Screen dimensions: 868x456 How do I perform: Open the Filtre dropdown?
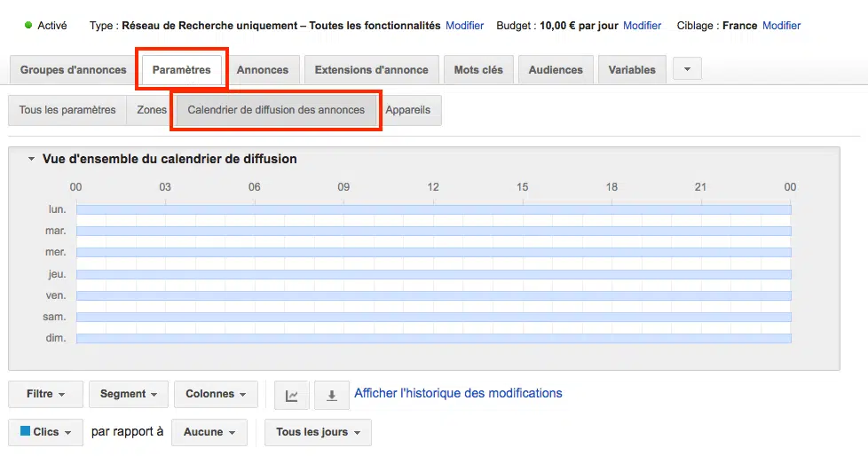tap(45, 394)
